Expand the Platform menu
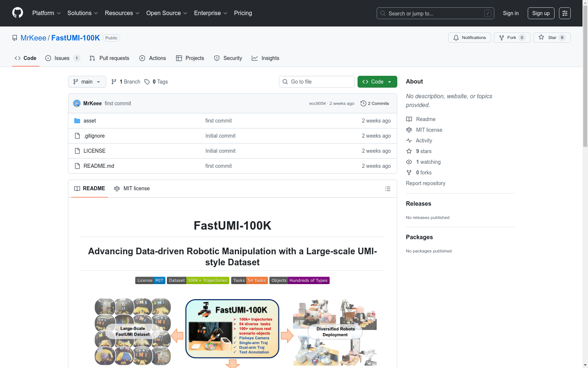The width and height of the screenshot is (588, 368). coord(46,13)
